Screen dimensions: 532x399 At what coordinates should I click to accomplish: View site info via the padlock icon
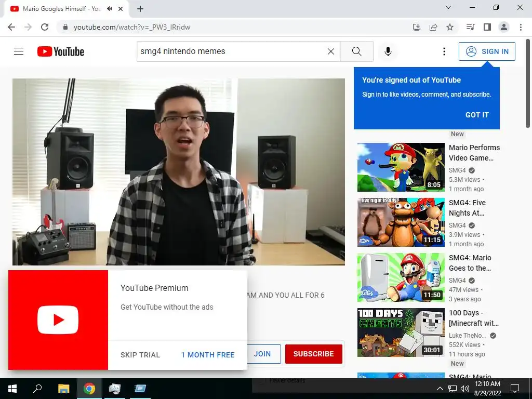(65, 27)
